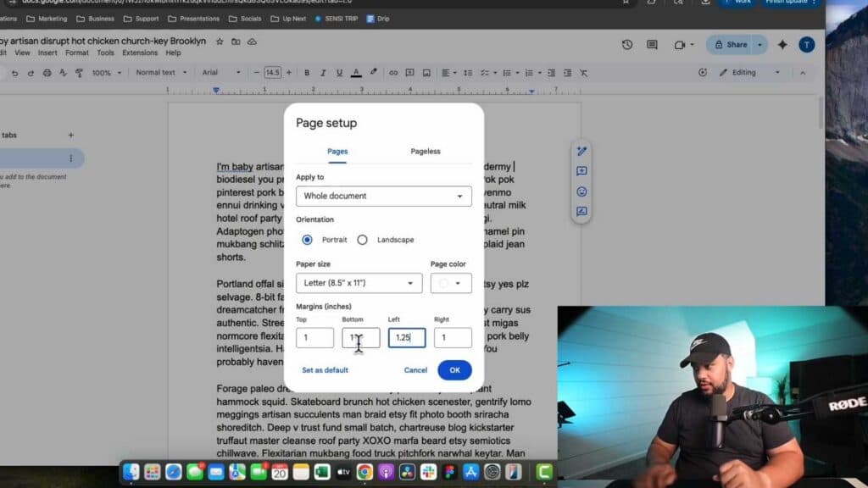Open the text alignment dropdown
This screenshot has width=868, height=488.
pyautogui.click(x=449, y=73)
